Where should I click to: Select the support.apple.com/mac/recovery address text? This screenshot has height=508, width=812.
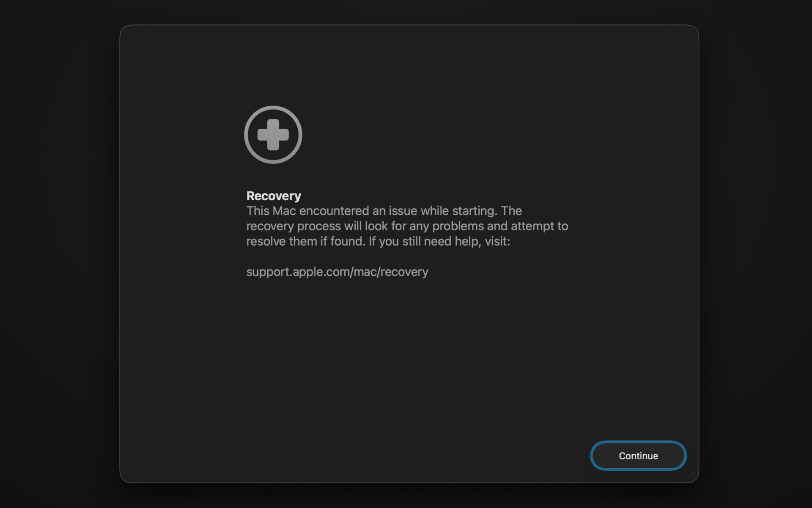pyautogui.click(x=337, y=272)
